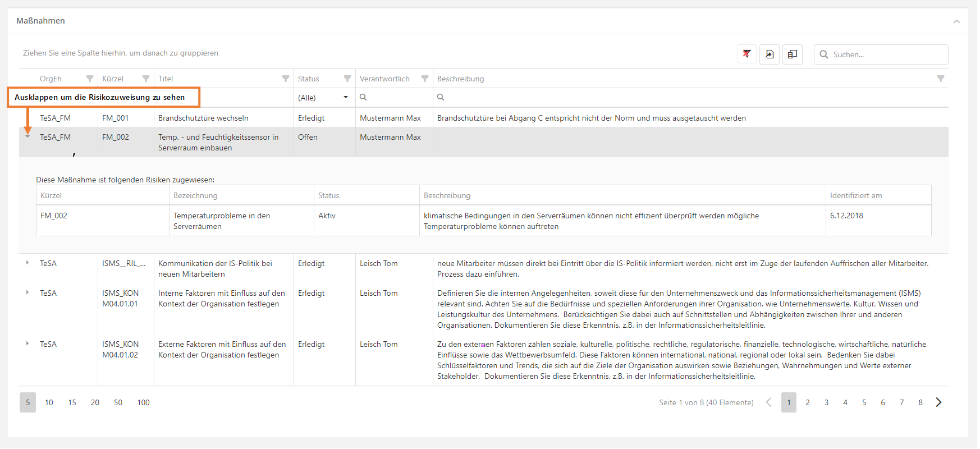Open the filter funnel on the Kürzel column
This screenshot has width=980, height=449.
[146, 79]
